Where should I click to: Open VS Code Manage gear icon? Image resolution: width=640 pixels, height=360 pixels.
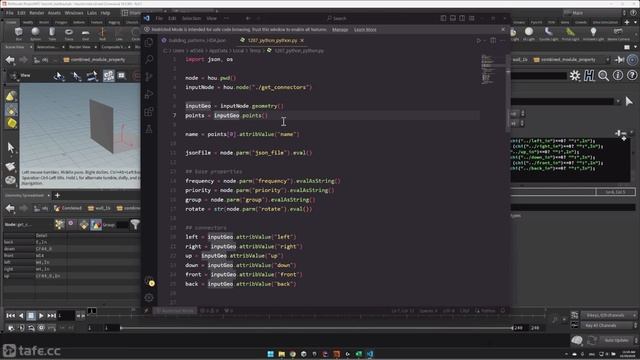point(149,298)
